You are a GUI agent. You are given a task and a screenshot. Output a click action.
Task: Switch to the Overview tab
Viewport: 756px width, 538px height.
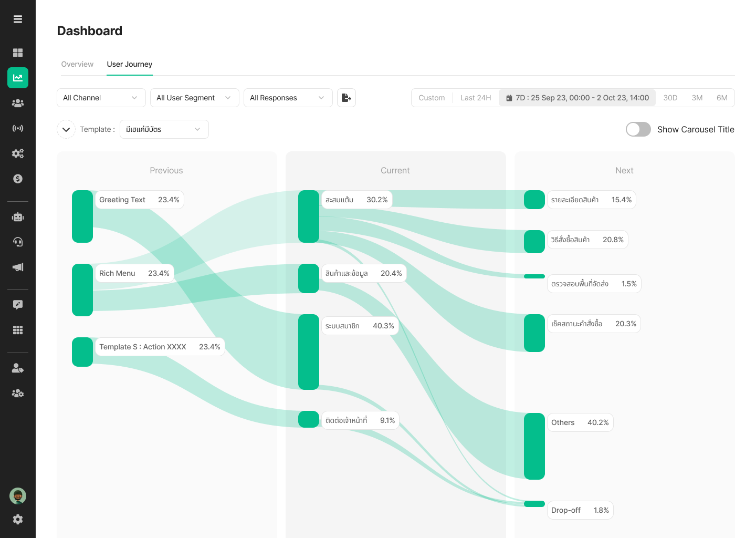(x=77, y=64)
